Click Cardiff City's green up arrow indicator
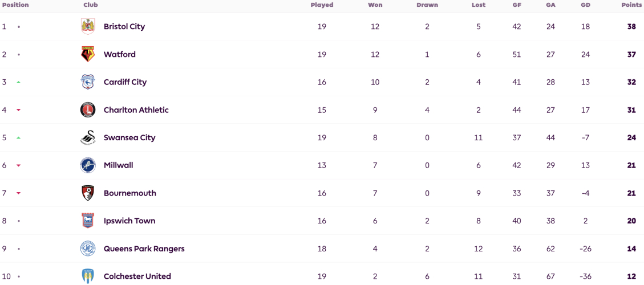This screenshot has width=644, height=285. [18, 82]
